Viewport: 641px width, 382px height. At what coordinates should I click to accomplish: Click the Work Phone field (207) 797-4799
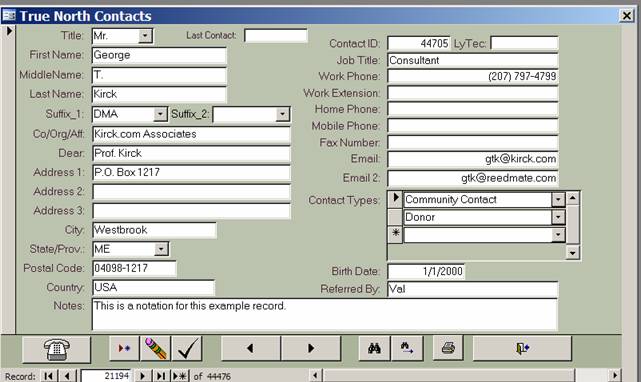(x=473, y=76)
